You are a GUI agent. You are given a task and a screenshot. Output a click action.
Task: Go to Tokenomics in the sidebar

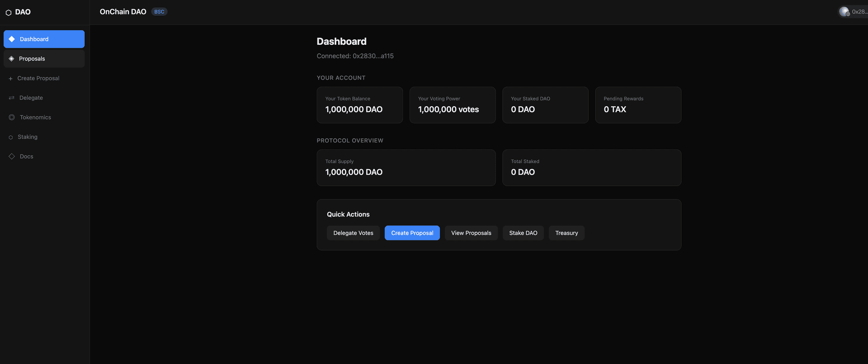[x=35, y=118]
